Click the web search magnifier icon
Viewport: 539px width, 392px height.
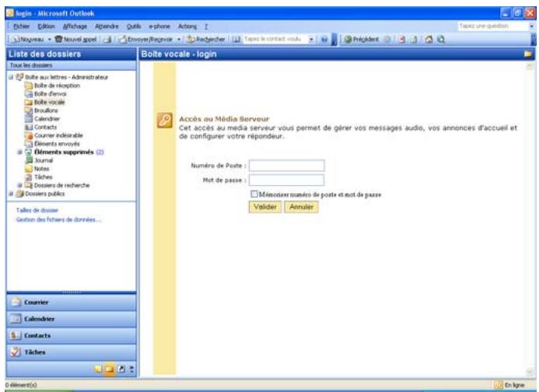(x=441, y=40)
